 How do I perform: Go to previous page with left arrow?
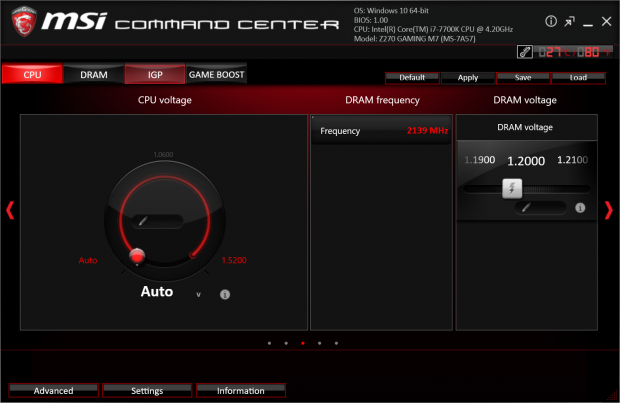tap(10, 210)
